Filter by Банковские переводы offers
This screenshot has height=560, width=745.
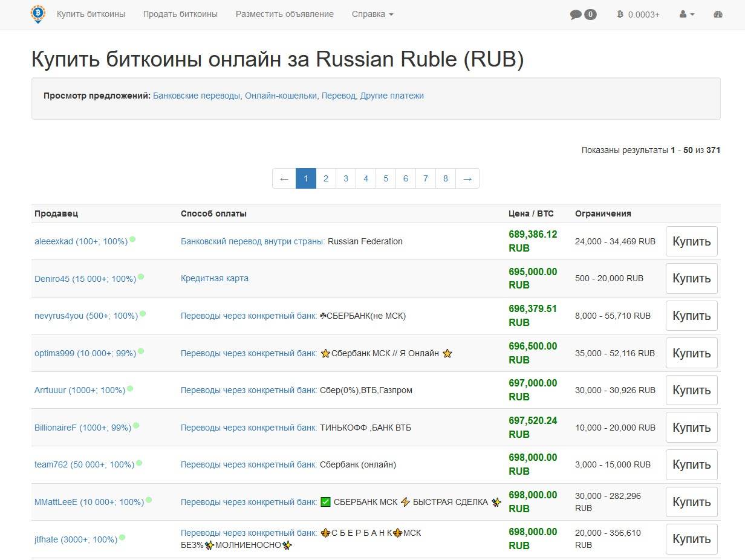point(197,96)
